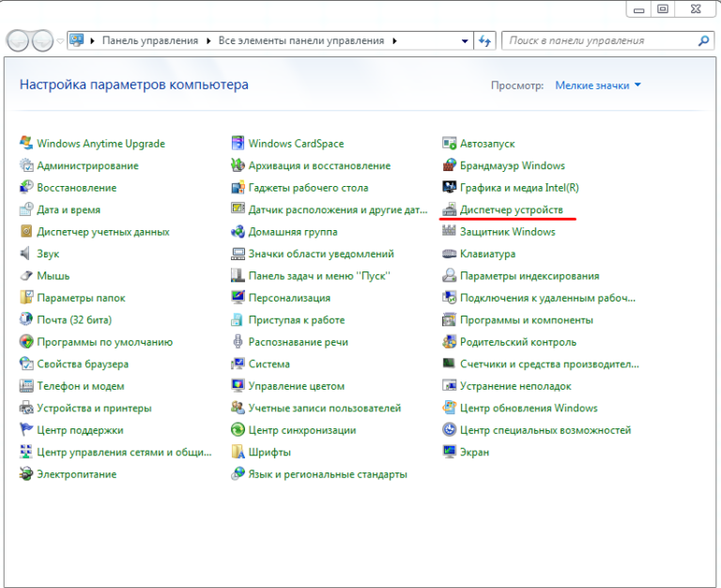Click the Восстановление icon
Screen dimensions: 721x588
pos(26,187)
